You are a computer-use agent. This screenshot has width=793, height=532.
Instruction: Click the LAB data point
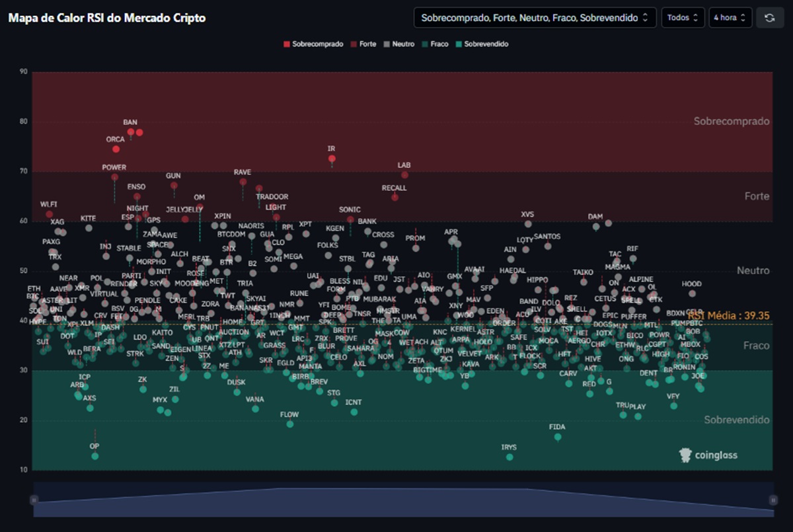tap(404, 175)
